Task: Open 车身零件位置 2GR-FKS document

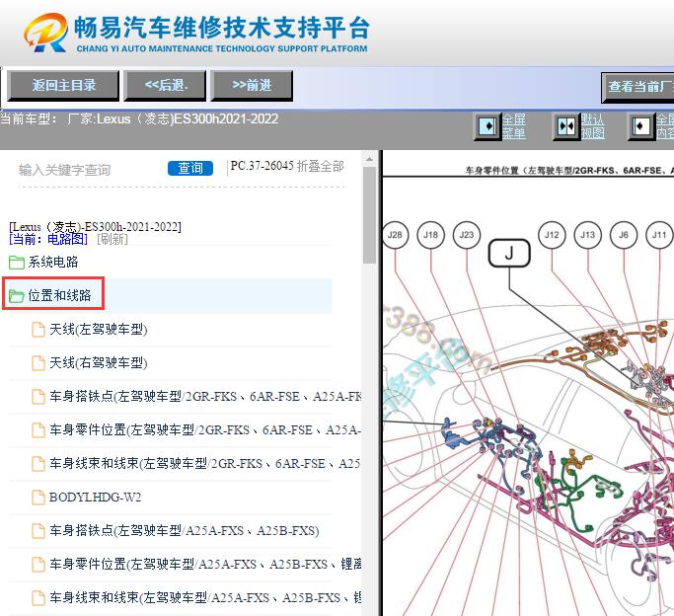Action: (x=205, y=429)
